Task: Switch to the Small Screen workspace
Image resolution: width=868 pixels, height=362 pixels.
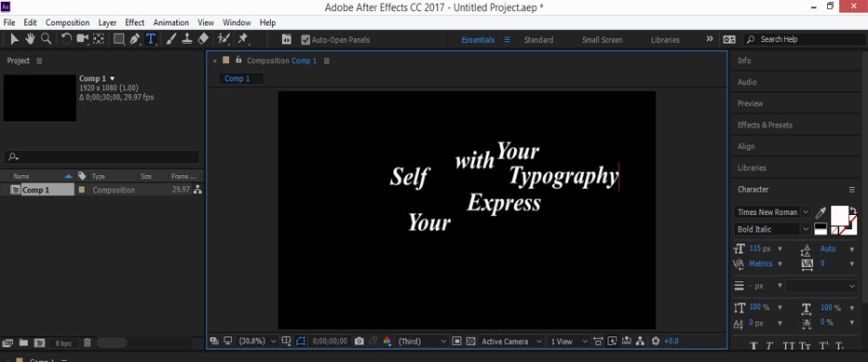Action: click(603, 40)
